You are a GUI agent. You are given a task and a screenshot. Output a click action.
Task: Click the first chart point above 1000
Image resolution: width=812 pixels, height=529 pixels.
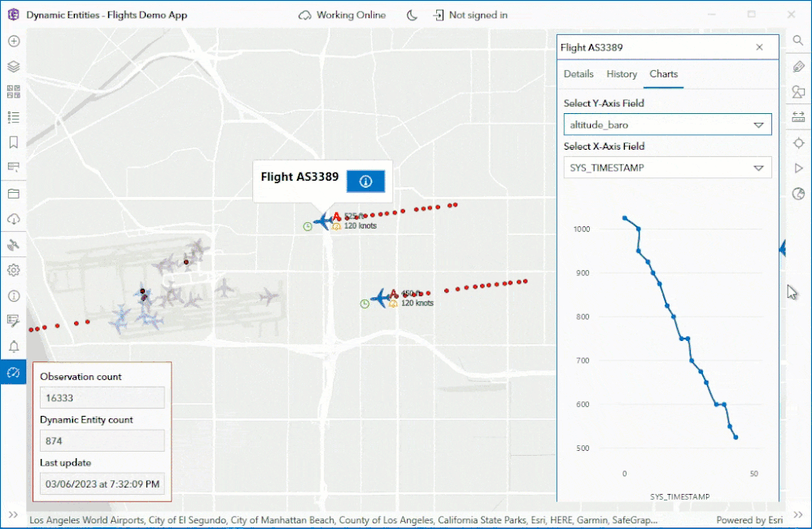[625, 218]
